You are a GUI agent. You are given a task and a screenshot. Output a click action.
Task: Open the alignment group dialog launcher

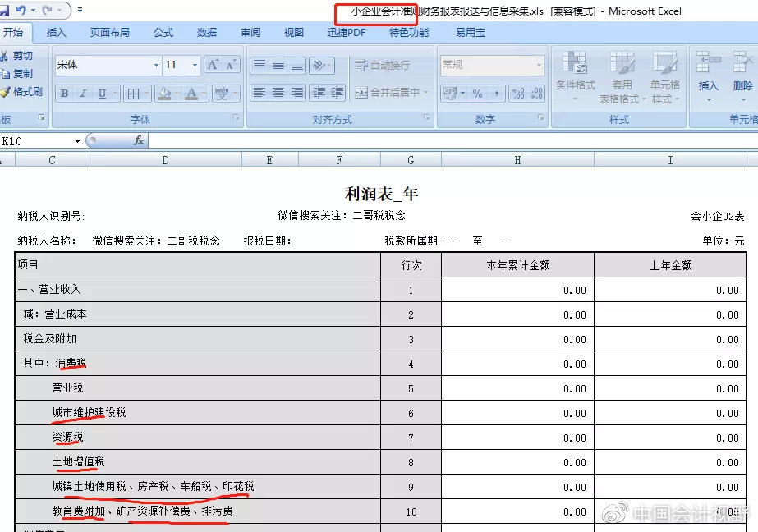(427, 118)
